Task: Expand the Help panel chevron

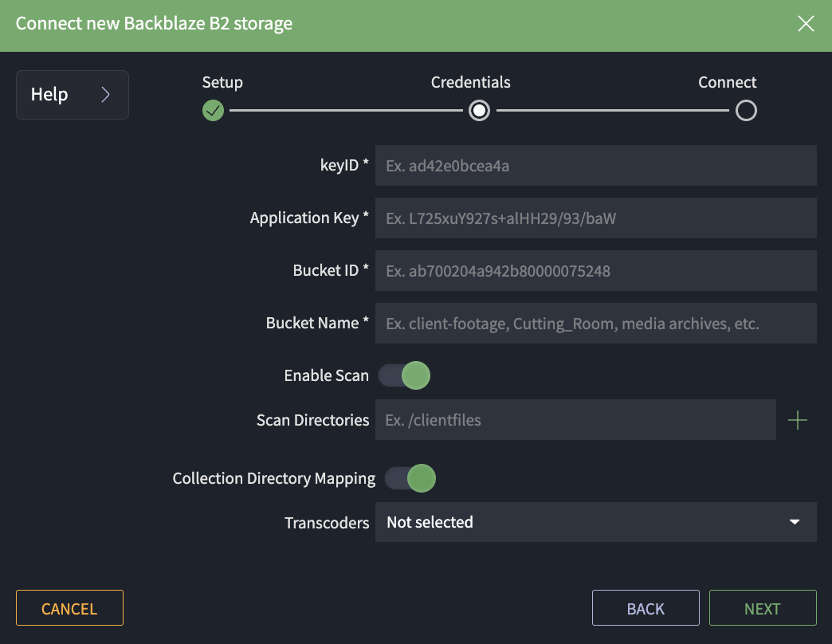Action: [105, 95]
